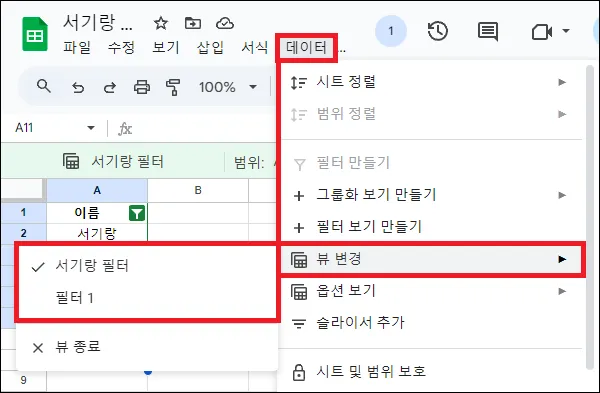
Task: Select the 범위 정렬 menu entry
Action: [431, 114]
